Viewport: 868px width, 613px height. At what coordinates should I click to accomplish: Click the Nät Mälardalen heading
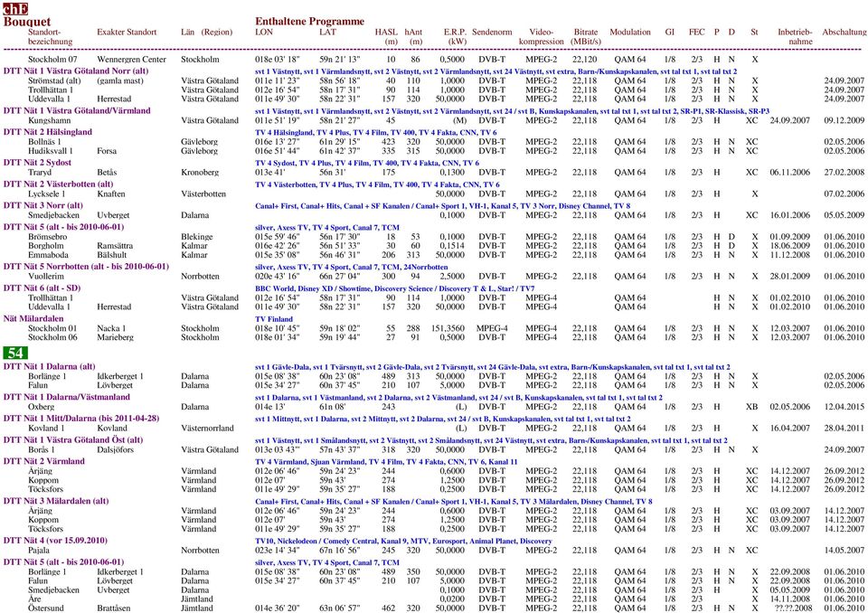pyautogui.click(x=33, y=319)
